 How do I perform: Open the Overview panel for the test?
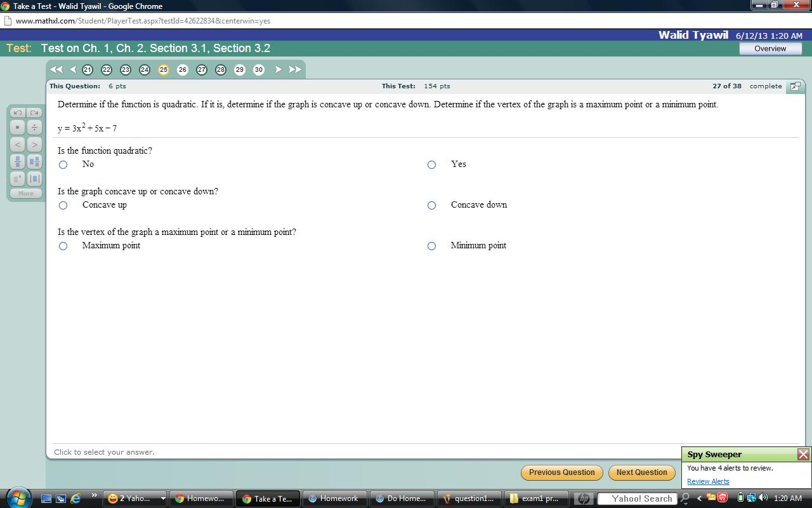(770, 48)
